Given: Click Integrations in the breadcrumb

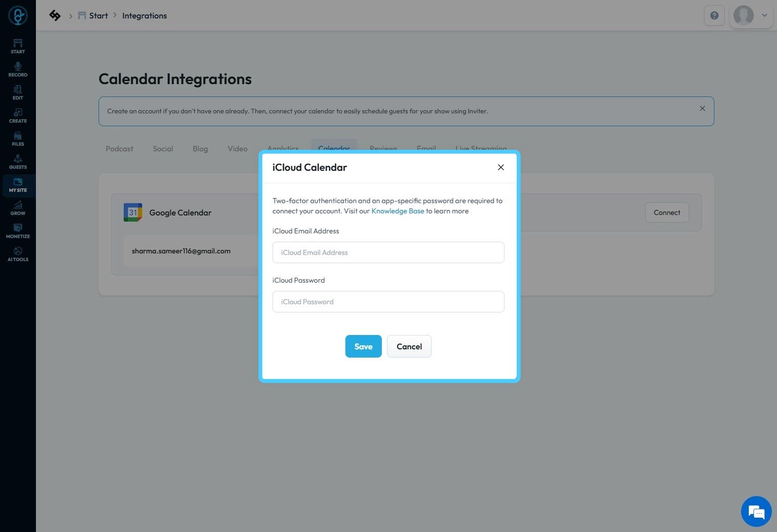Looking at the screenshot, I should (x=145, y=16).
